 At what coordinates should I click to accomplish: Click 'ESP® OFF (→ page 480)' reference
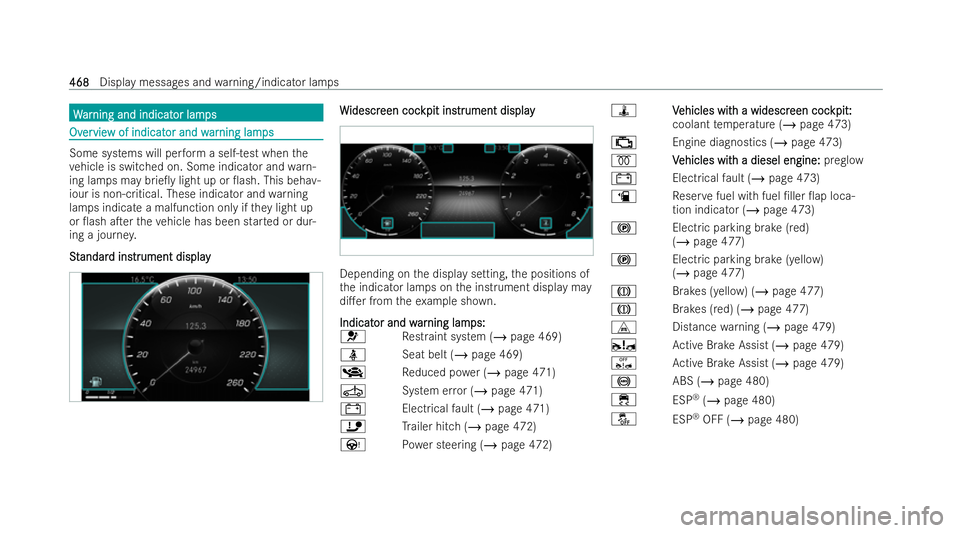click(735, 419)
